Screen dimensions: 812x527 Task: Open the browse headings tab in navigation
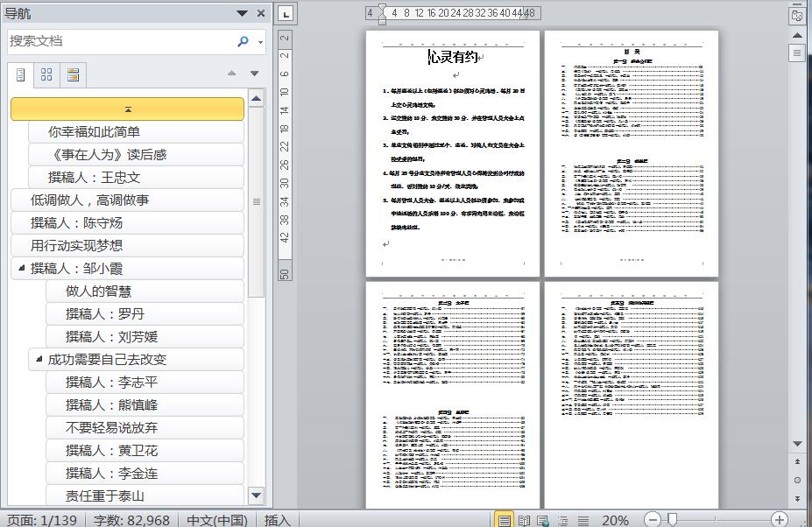(x=21, y=75)
